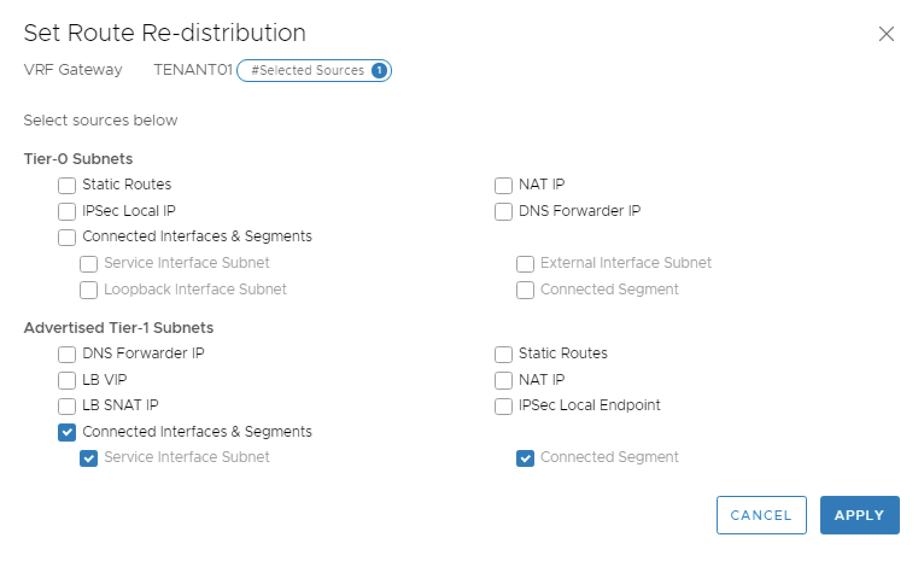Check Tier-0 NAT IP option

(x=503, y=185)
